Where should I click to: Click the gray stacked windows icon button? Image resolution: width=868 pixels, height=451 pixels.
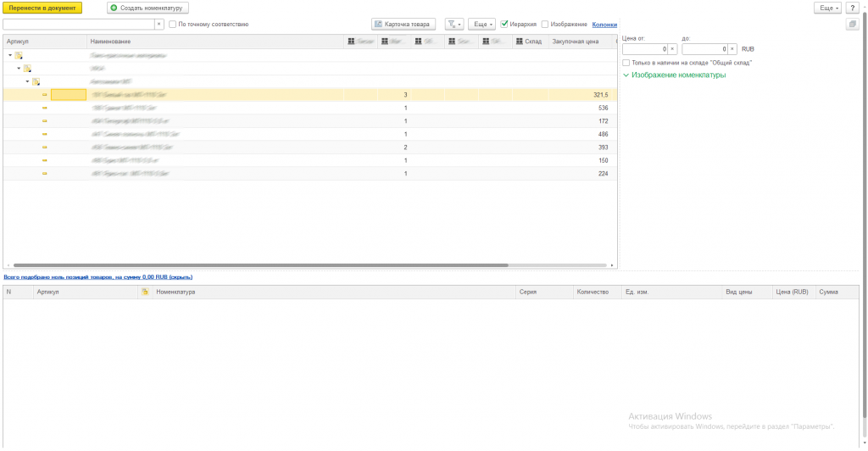(x=852, y=25)
